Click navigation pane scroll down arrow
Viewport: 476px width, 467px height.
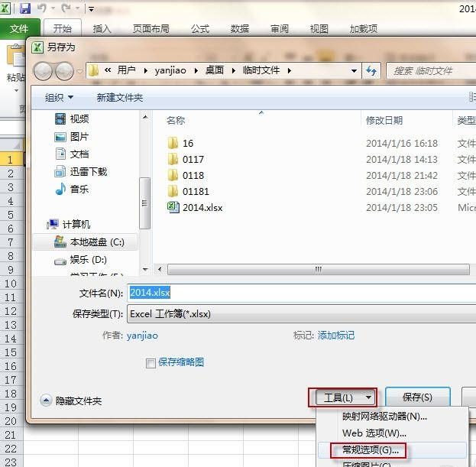coord(145,269)
